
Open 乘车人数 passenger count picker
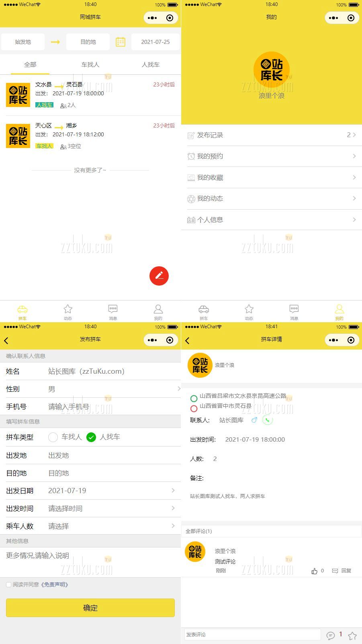coord(90,526)
